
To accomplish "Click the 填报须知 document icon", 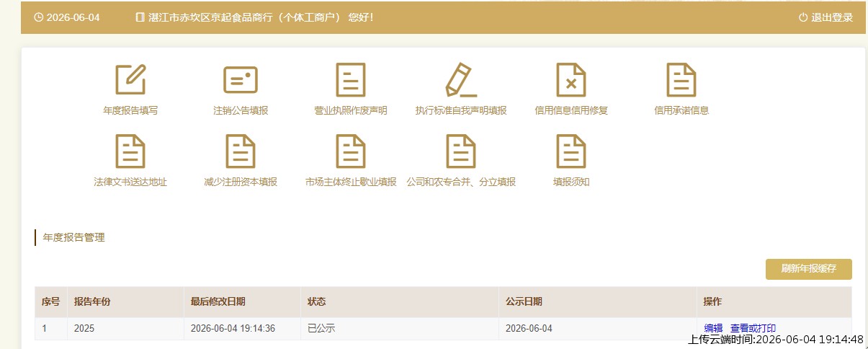I will [571, 151].
